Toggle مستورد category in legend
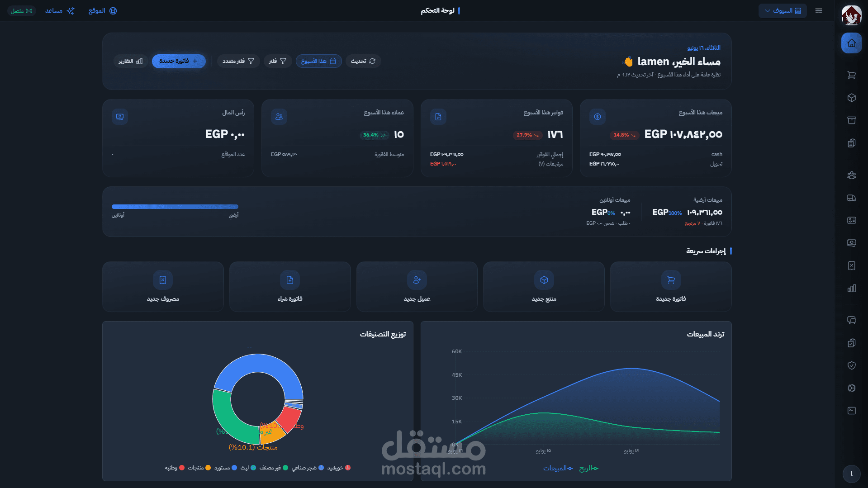 click(x=225, y=468)
